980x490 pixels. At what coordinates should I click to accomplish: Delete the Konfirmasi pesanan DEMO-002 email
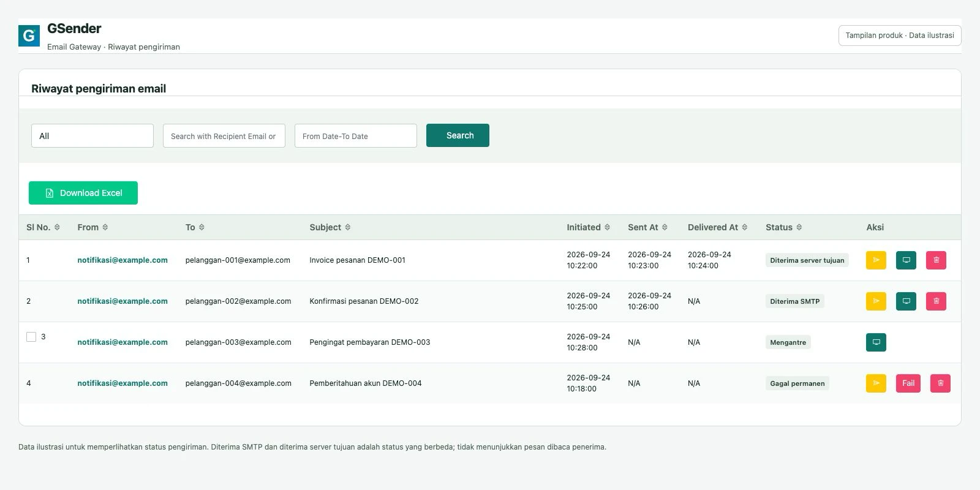click(936, 301)
